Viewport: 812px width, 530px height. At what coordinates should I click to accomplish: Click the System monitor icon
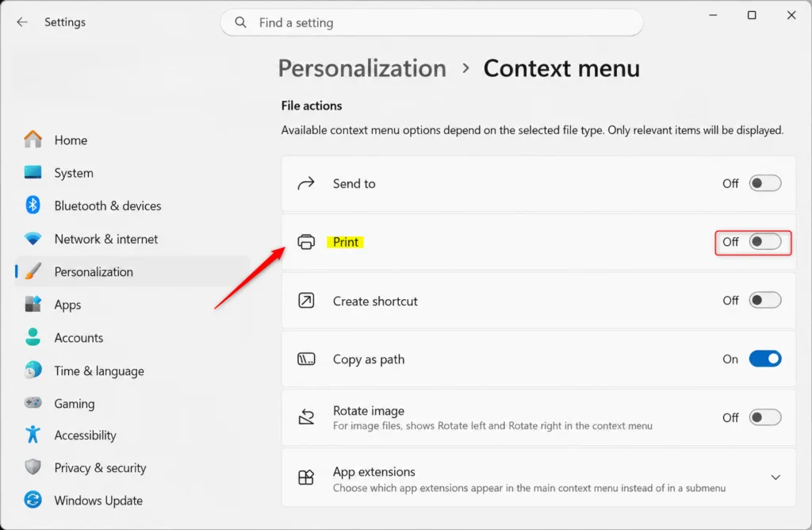33,172
